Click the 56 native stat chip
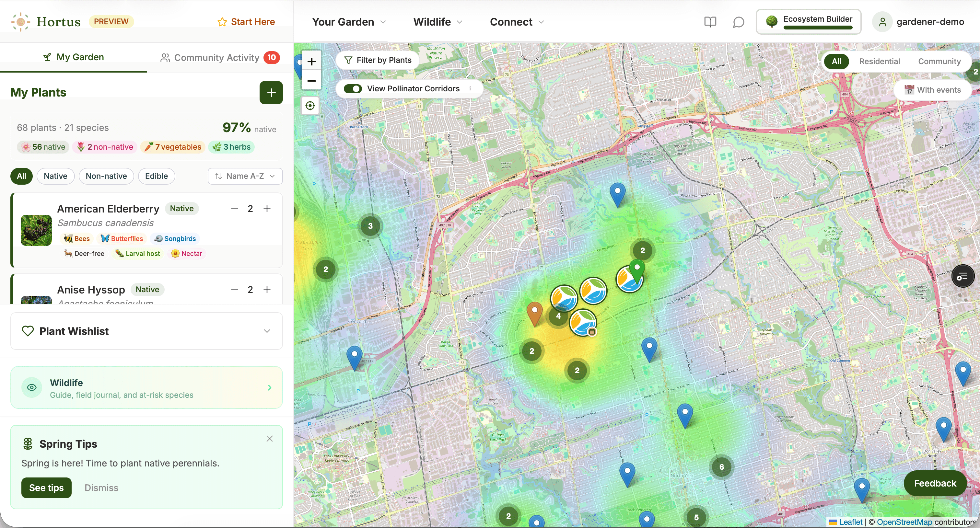 click(x=43, y=147)
